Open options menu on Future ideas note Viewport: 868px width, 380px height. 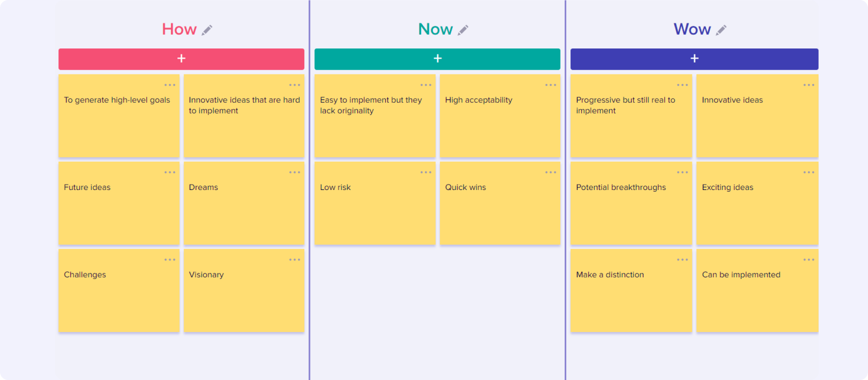click(x=170, y=172)
